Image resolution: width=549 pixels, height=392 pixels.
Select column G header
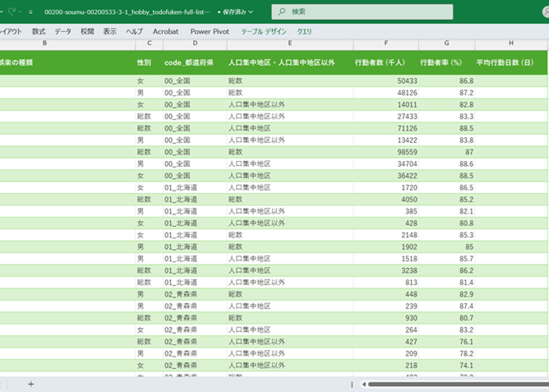tap(447, 43)
